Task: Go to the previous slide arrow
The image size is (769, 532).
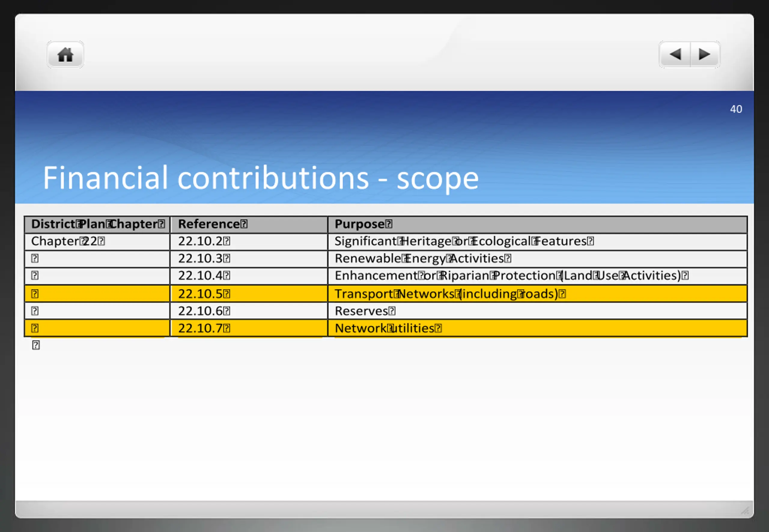Action: pyautogui.click(x=675, y=55)
